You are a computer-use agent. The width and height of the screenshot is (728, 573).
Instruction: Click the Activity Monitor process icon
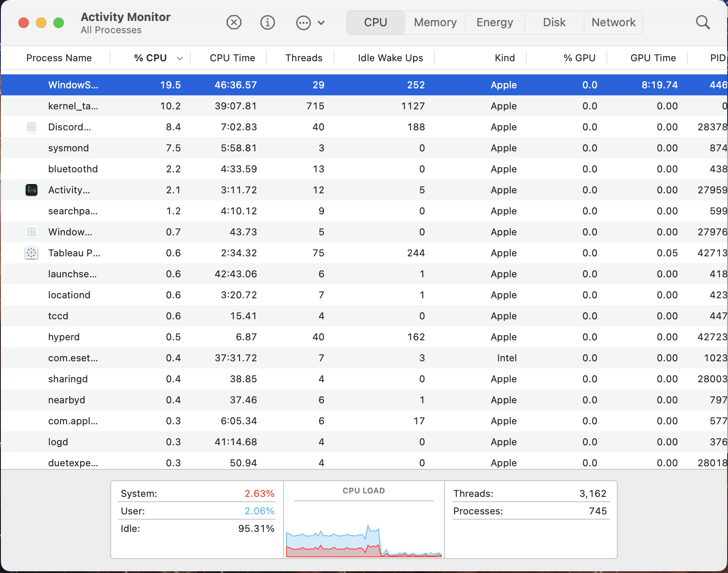31,190
